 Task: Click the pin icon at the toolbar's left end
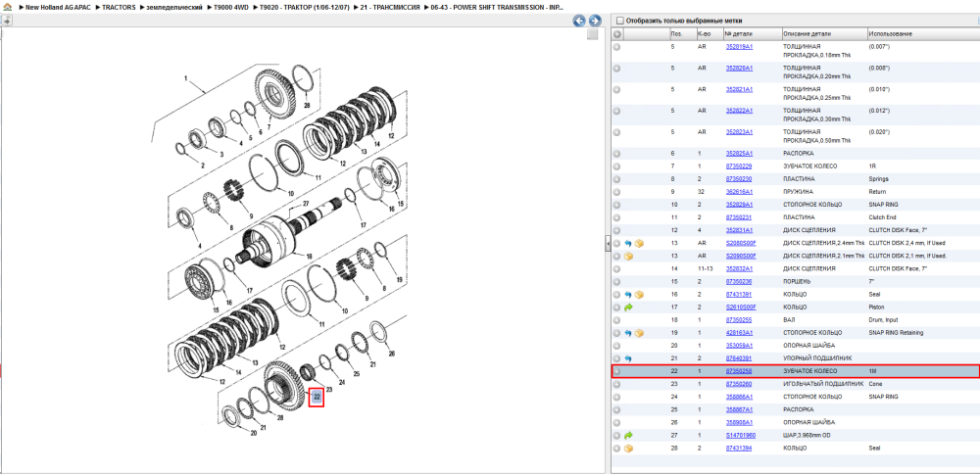6,21
